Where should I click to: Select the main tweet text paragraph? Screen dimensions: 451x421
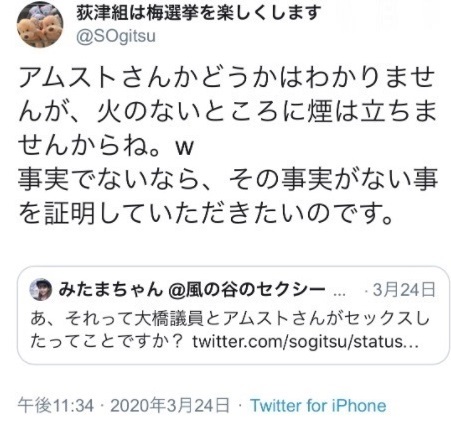228,146
